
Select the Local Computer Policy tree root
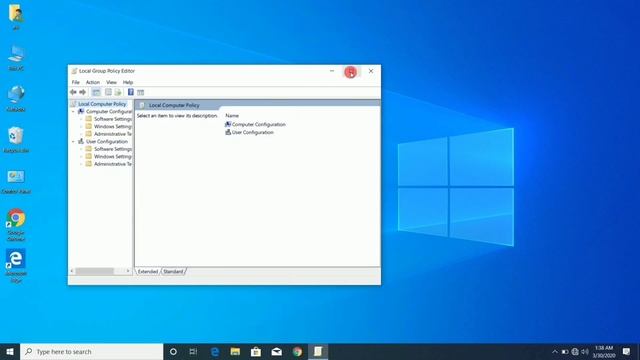pyautogui.click(x=102, y=104)
